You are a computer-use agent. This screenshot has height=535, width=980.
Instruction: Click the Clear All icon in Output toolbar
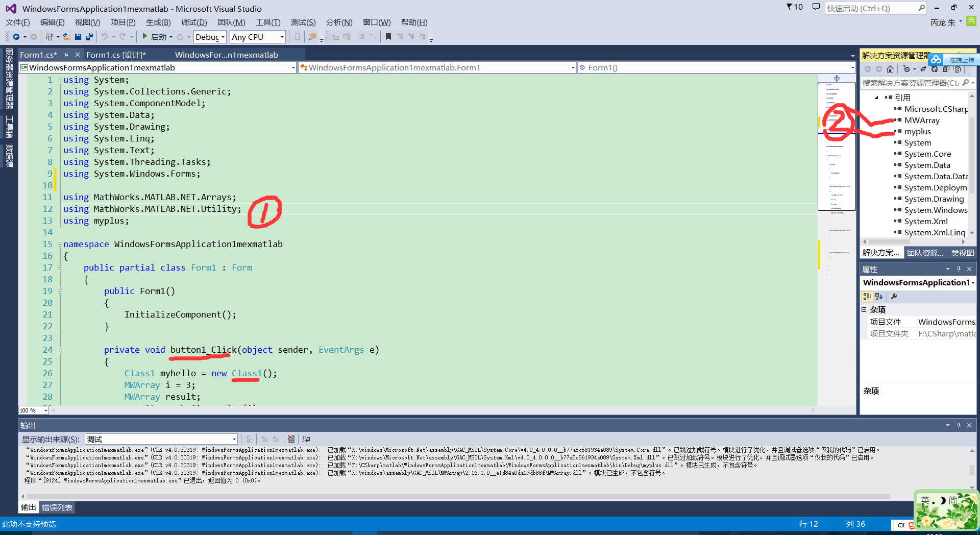point(291,439)
